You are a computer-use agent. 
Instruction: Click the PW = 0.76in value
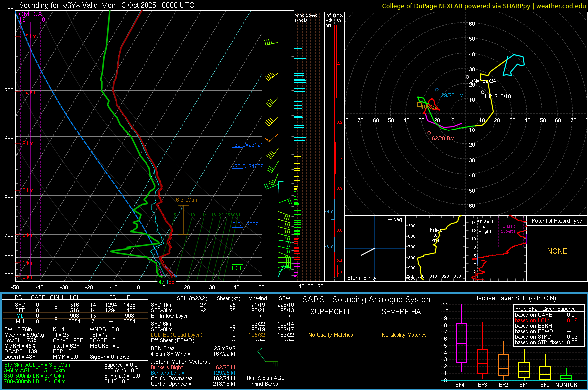tap(18, 329)
